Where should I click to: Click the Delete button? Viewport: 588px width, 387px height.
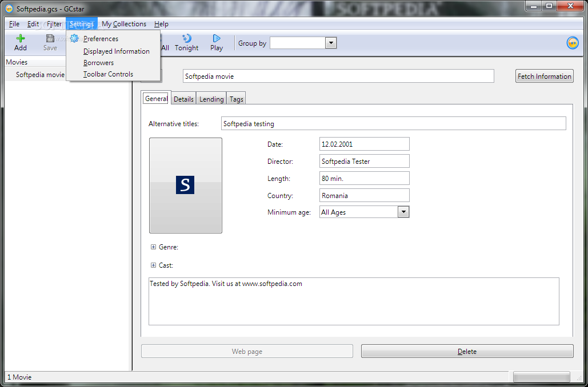(467, 352)
